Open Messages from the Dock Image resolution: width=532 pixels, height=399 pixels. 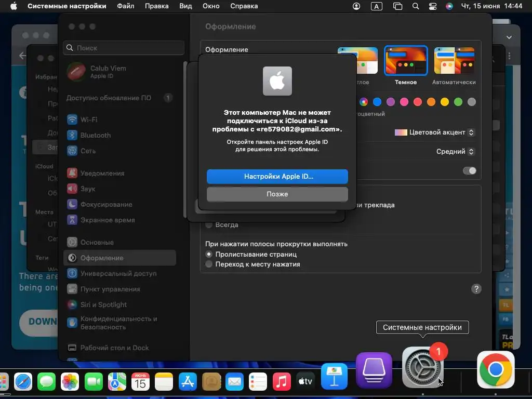tap(46, 382)
